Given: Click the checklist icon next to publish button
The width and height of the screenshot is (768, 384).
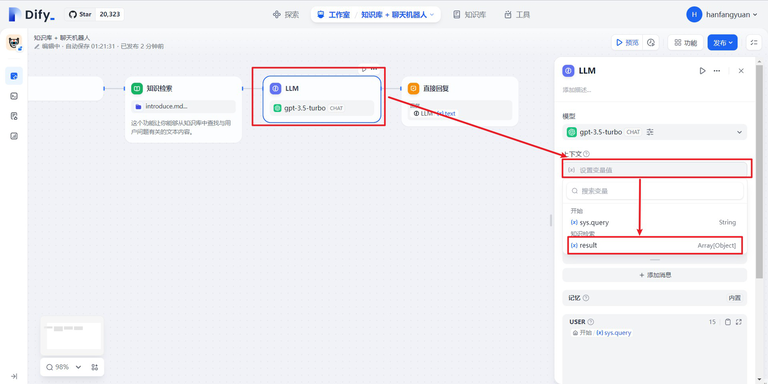Looking at the screenshot, I should (x=753, y=43).
